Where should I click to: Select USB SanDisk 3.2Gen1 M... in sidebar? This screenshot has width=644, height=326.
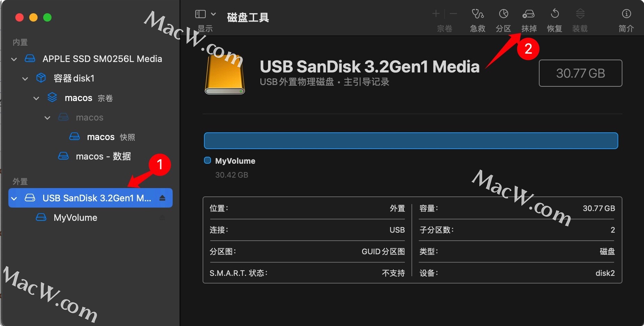point(91,198)
